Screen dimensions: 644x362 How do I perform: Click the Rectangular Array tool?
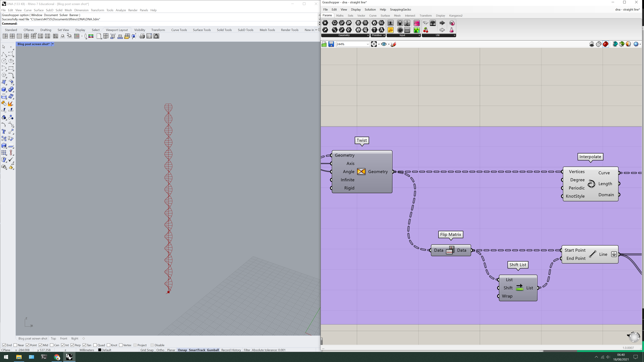[4, 153]
